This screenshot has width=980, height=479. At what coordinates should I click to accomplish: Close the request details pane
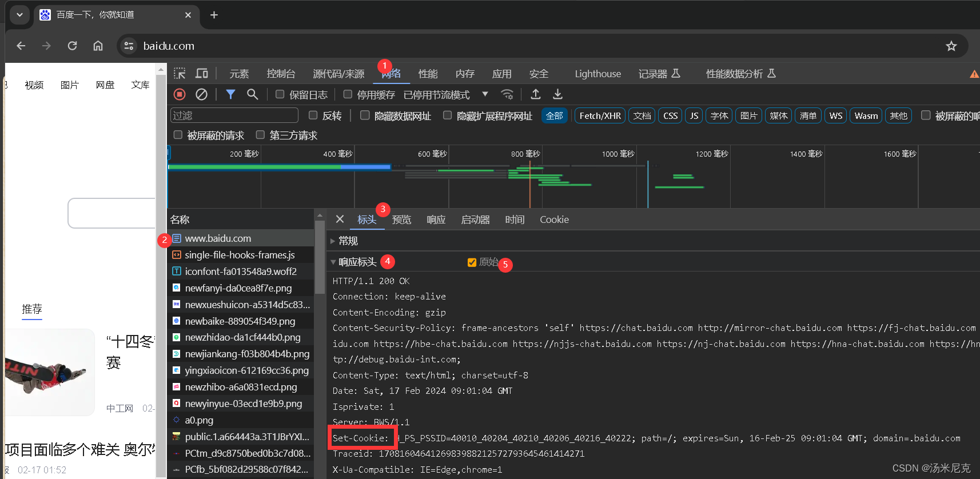(340, 219)
